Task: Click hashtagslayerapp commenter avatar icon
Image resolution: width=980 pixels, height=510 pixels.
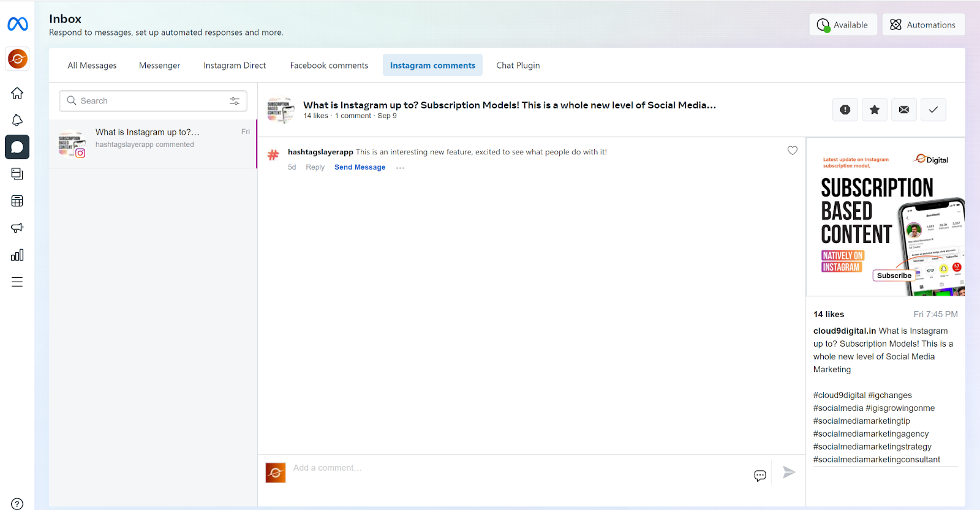Action: coord(273,155)
